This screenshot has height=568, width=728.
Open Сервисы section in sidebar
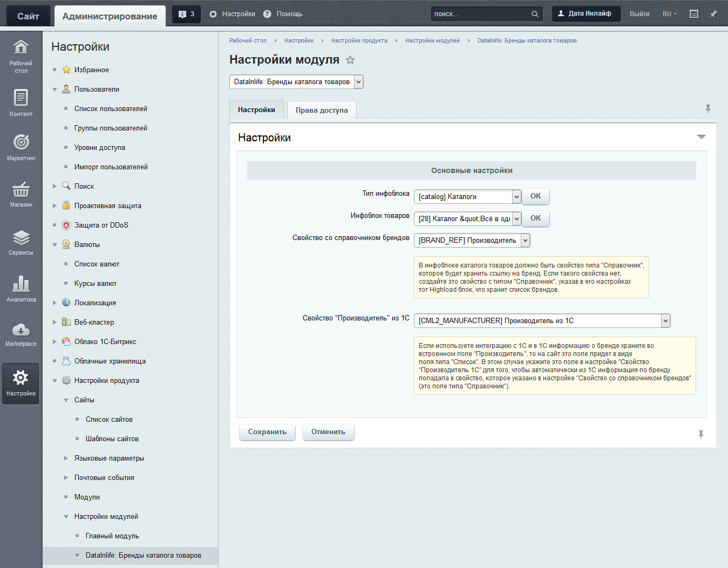21,242
